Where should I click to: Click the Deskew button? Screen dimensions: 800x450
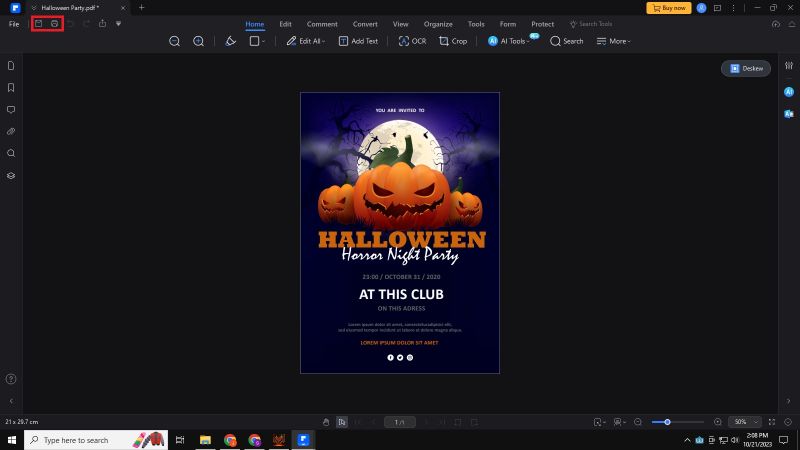[x=746, y=68]
